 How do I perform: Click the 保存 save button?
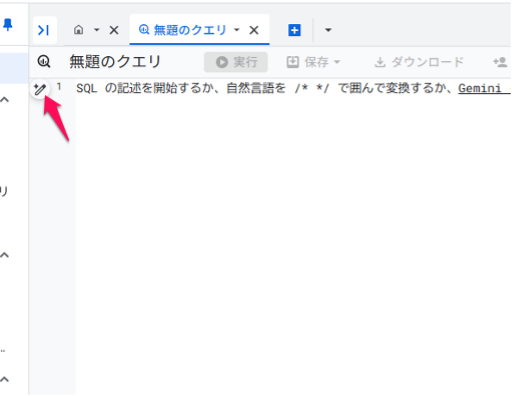coord(313,62)
